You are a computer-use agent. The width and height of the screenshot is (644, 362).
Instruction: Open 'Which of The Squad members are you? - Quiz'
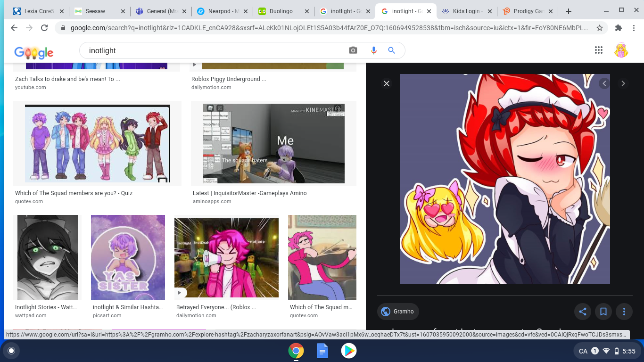coord(74,193)
